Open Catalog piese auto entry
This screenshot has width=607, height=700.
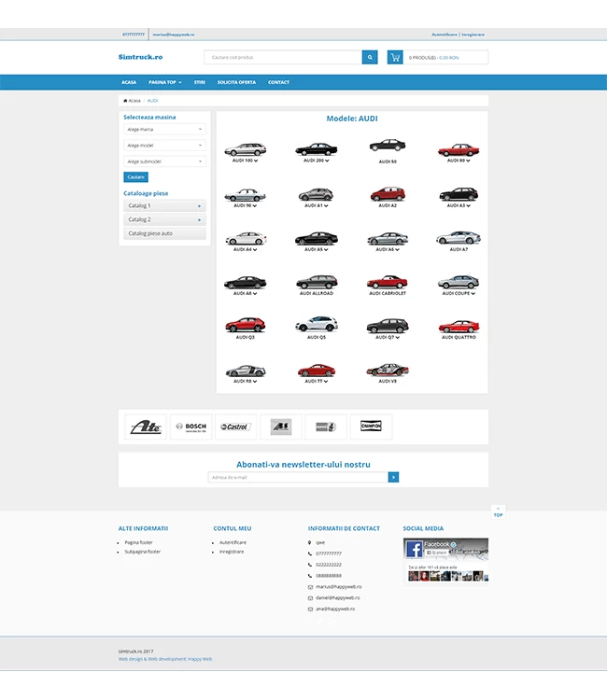(164, 233)
